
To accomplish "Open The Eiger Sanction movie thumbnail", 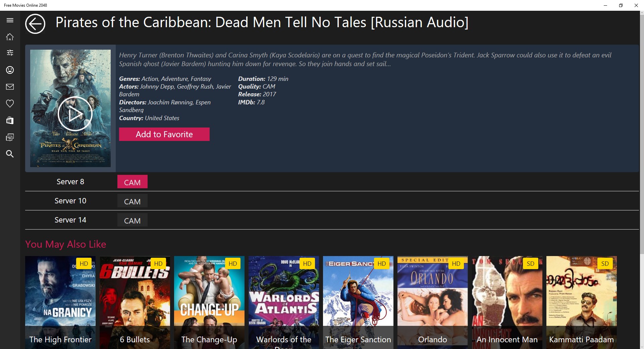I will 358,303.
